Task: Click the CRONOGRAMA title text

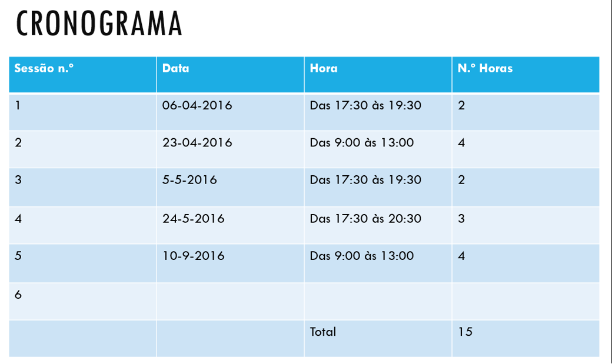Action: pyautogui.click(x=99, y=24)
